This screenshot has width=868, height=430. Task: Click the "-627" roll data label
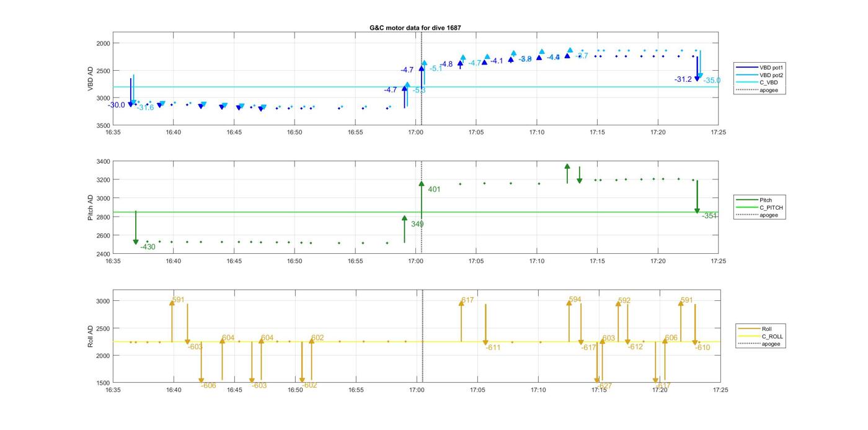[x=604, y=386]
